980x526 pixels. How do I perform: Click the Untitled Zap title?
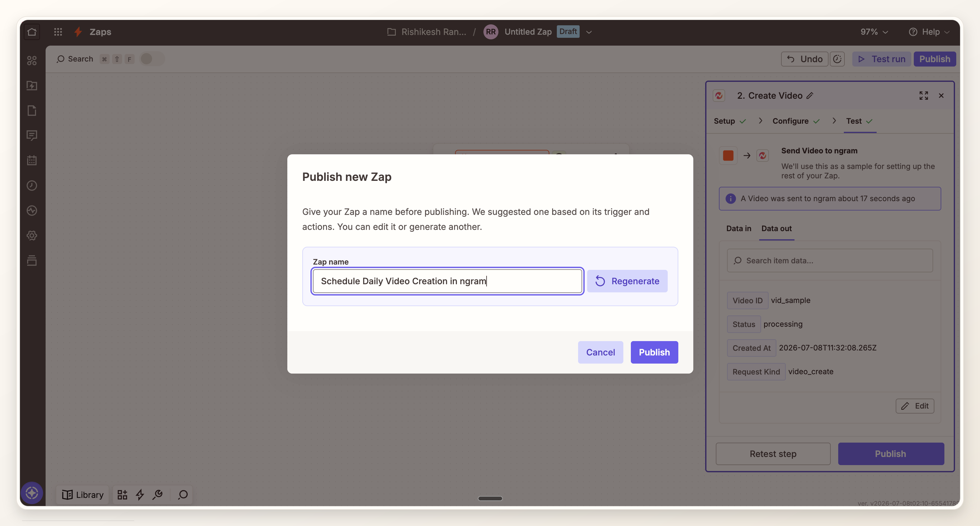click(x=528, y=32)
